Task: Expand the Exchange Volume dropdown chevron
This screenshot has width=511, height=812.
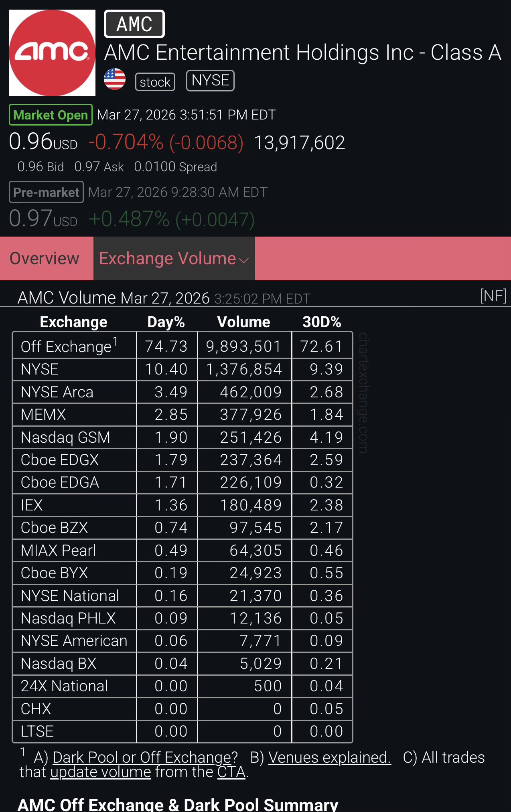Action: click(x=243, y=260)
